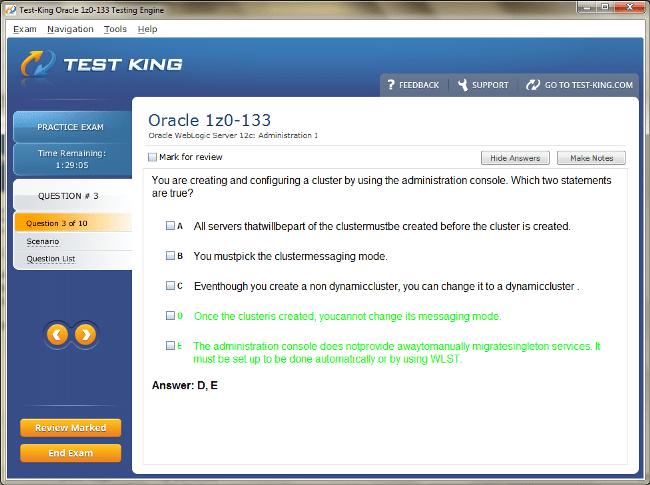This screenshot has width=650, height=485.
Task: Select Question 3 of 10 tab
Action: click(73, 223)
